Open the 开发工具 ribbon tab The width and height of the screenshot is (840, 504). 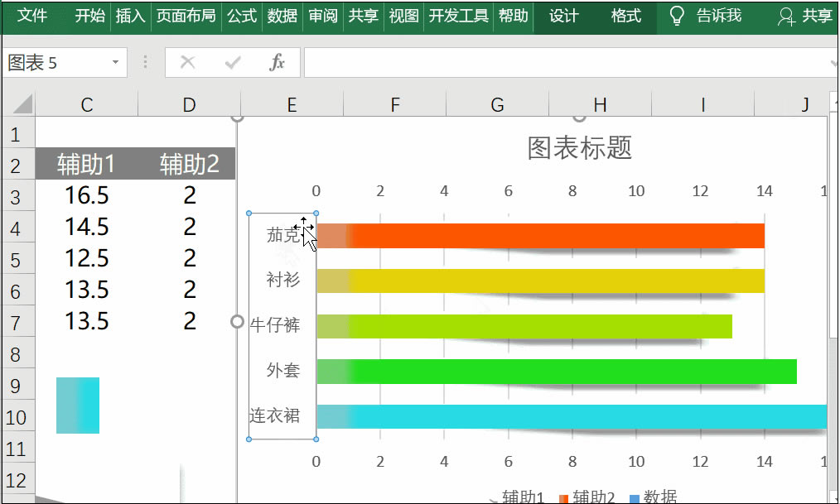pyautogui.click(x=458, y=17)
